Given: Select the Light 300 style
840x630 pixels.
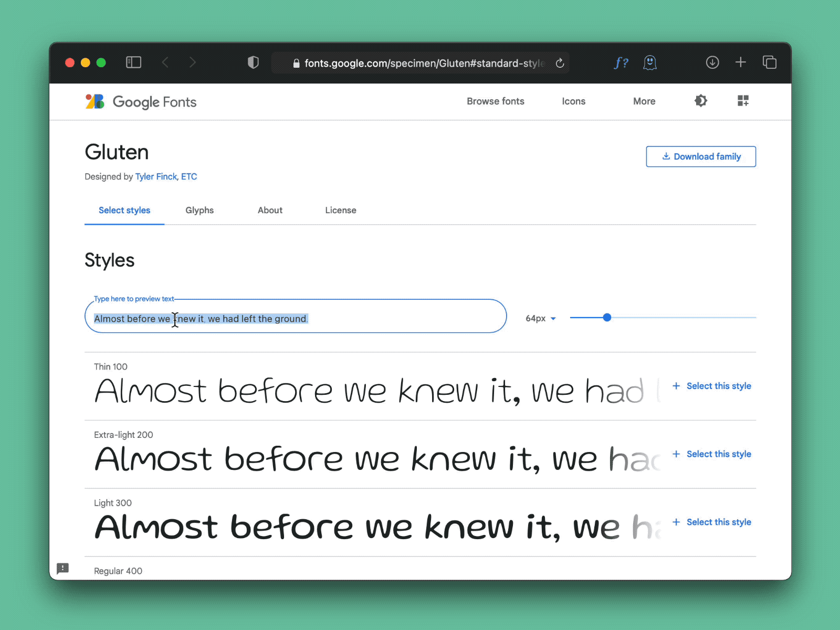Looking at the screenshot, I should point(713,522).
